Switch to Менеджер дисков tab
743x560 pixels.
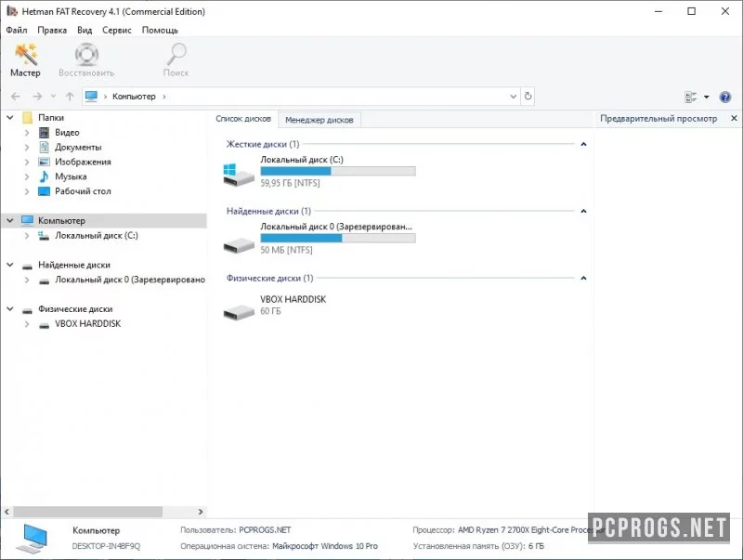click(x=319, y=120)
